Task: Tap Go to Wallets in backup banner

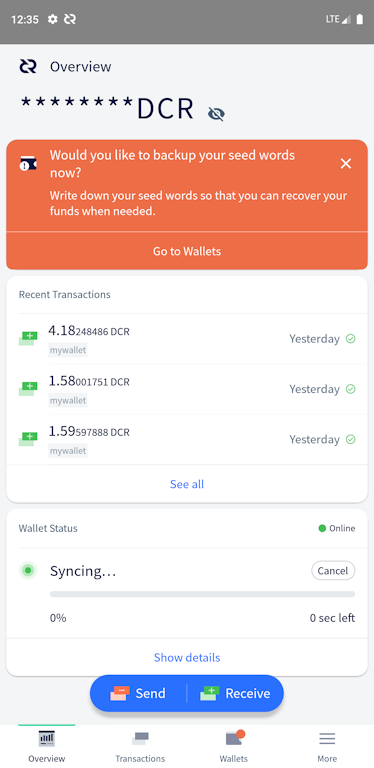Action: click(x=187, y=251)
